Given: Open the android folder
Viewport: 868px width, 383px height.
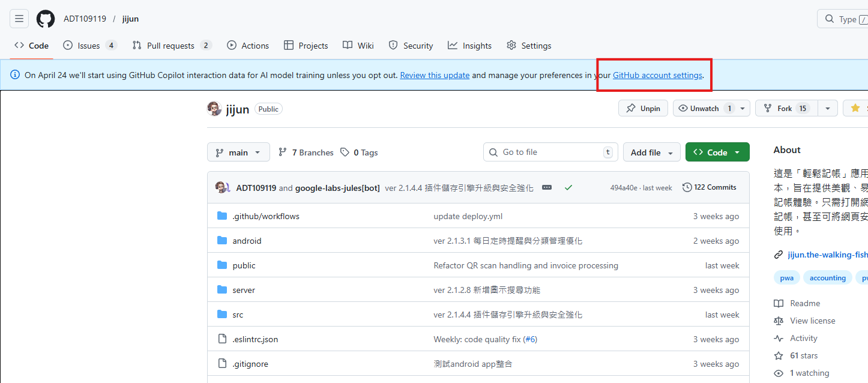Looking at the screenshot, I should coord(247,241).
